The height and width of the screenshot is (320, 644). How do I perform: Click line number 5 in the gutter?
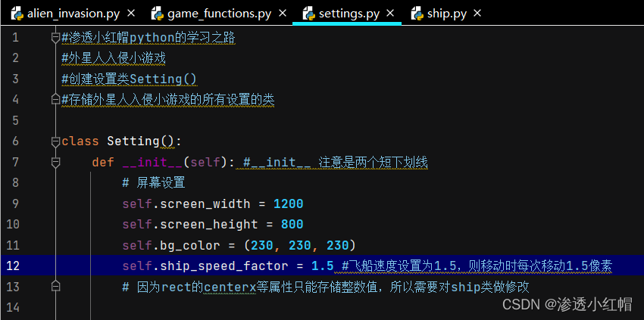tap(15, 120)
